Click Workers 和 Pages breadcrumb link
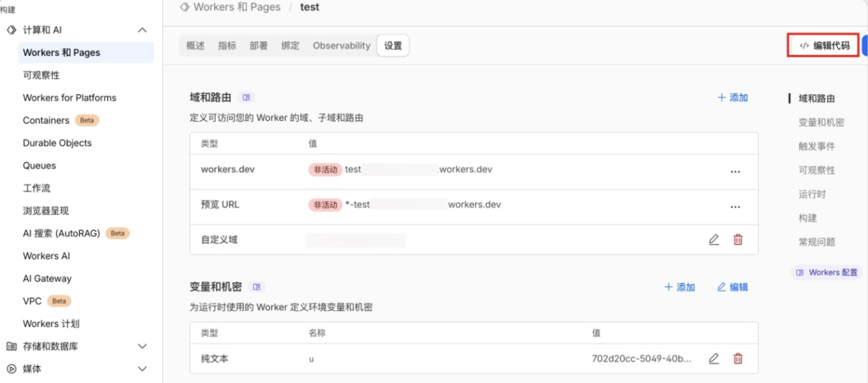 [x=237, y=7]
